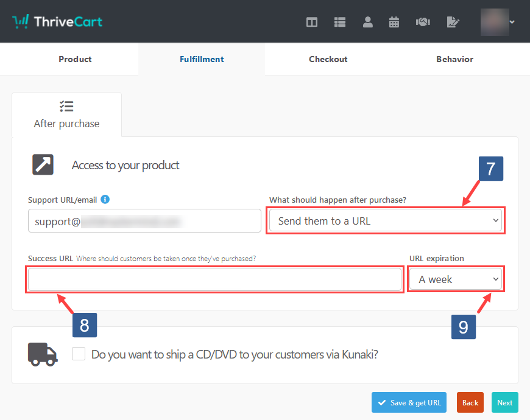Open the products list icon
This screenshot has width=530, height=420.
pos(339,22)
